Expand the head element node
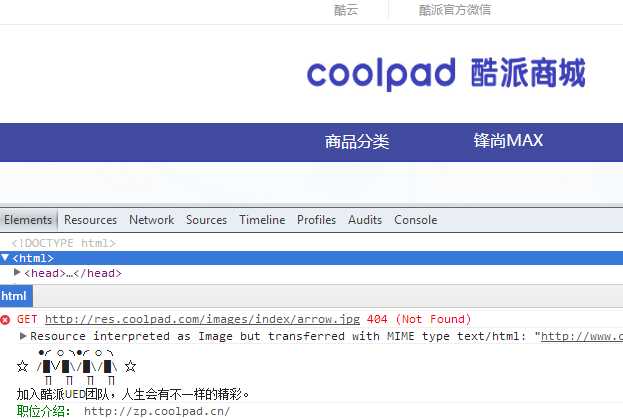623x419 pixels. pos(17,272)
